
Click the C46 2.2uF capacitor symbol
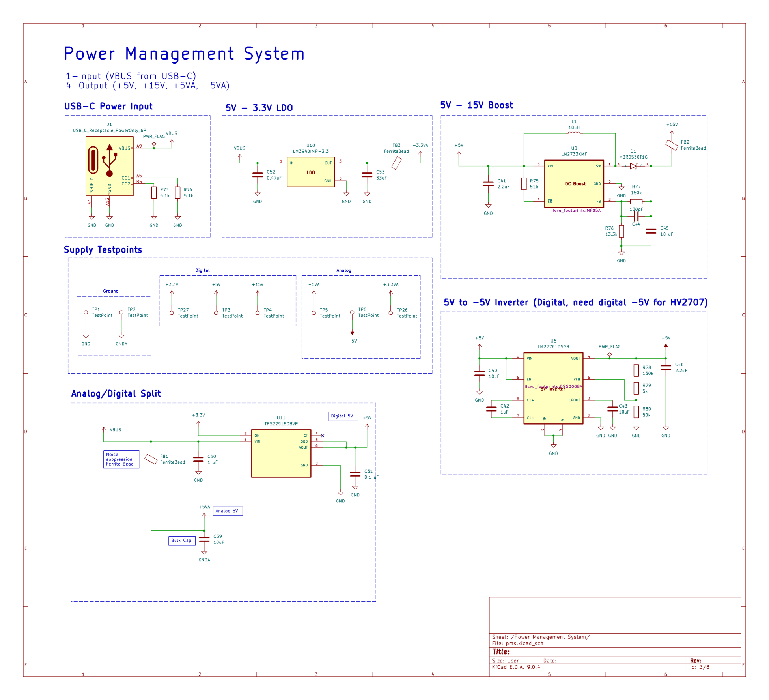click(x=666, y=367)
